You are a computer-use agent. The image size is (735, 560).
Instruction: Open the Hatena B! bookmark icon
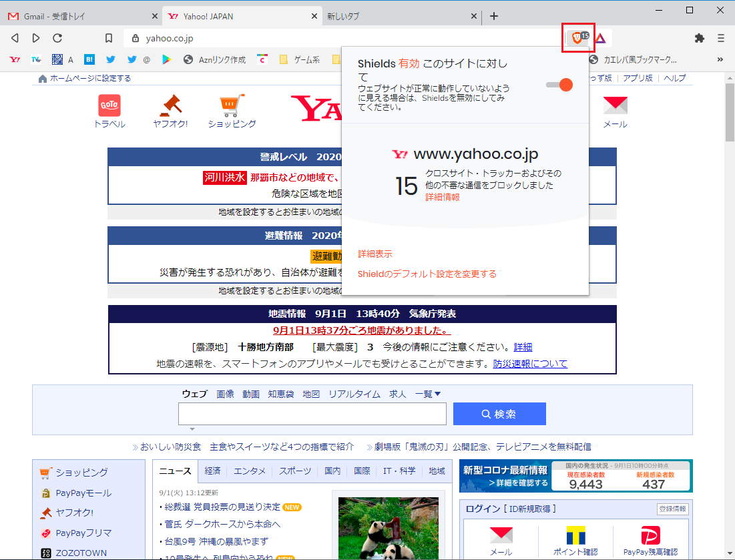pyautogui.click(x=89, y=59)
